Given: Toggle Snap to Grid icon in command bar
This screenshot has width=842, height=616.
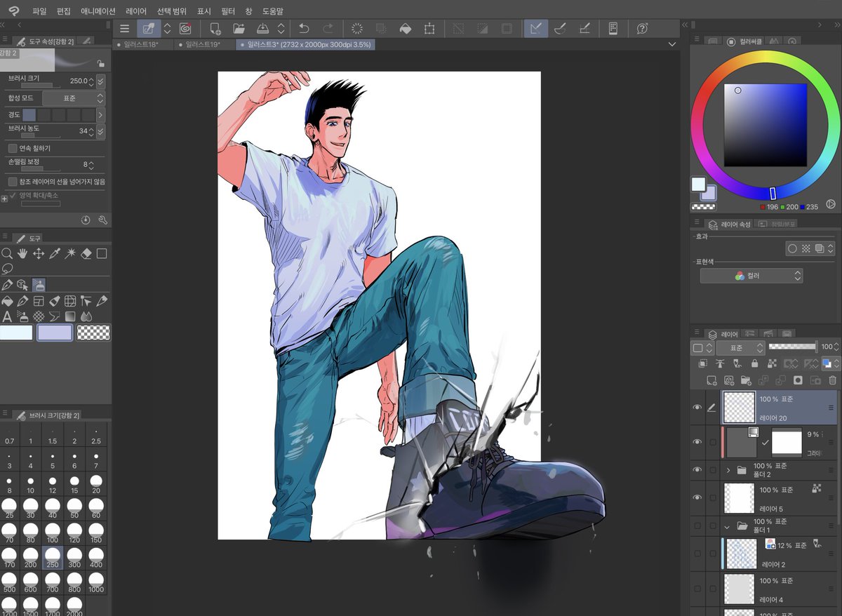Looking at the screenshot, I should (x=584, y=28).
